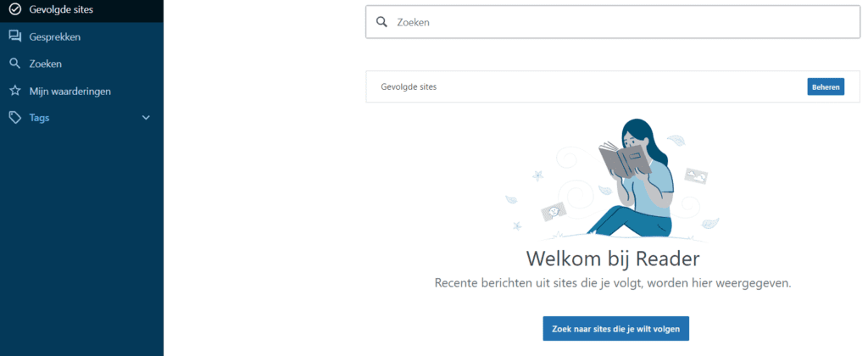
Task: Expand the Tags chevron arrow
Action: click(146, 117)
